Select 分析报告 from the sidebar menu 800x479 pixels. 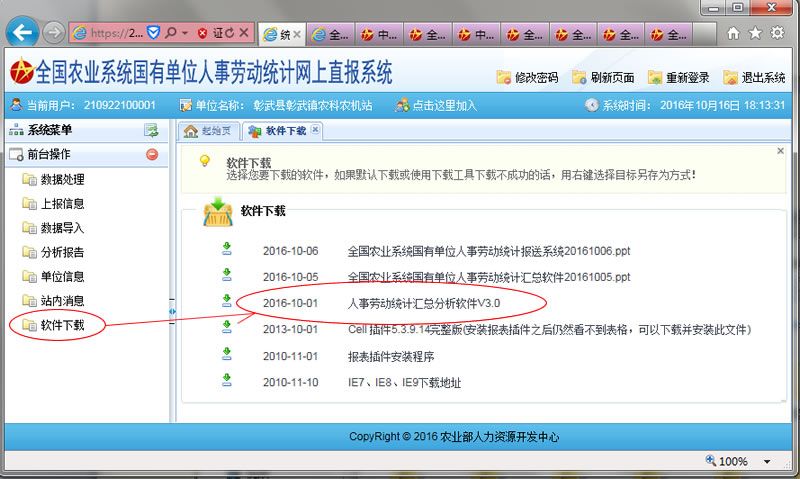62,252
